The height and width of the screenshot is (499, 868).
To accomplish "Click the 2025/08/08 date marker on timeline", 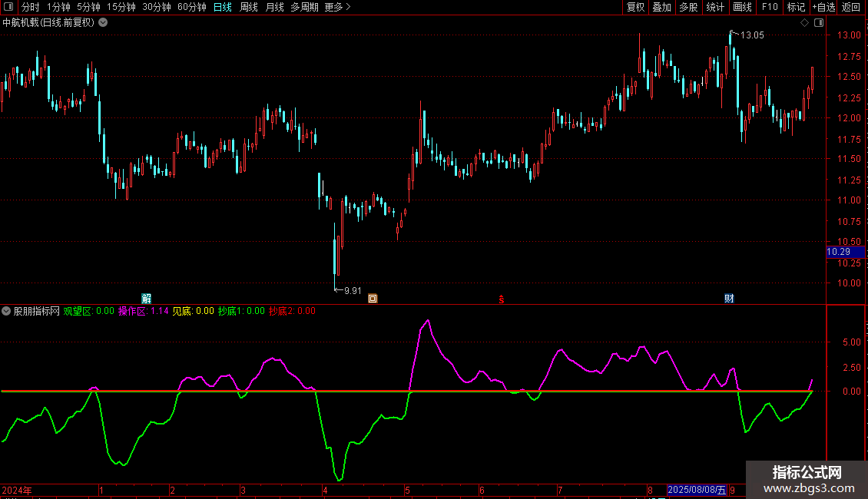I will point(697,490).
